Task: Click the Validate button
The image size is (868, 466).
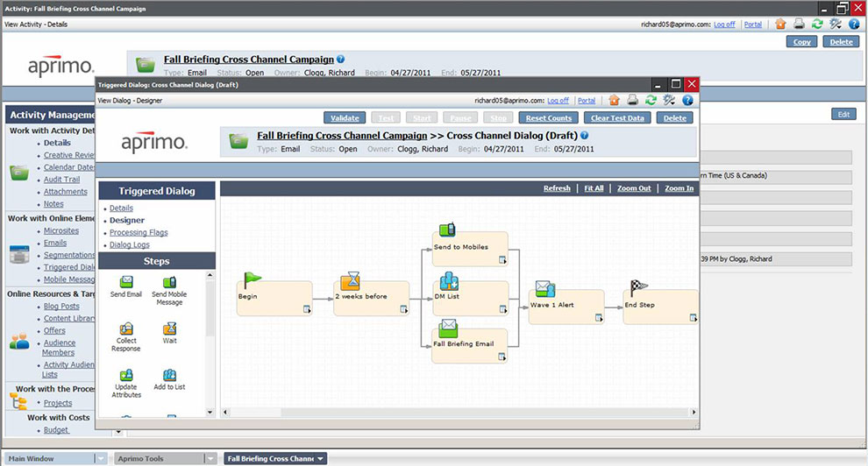Action: (345, 117)
